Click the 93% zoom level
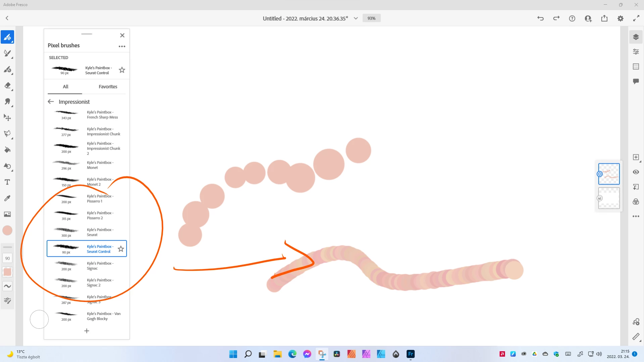This screenshot has height=362, width=644. pos(371,18)
